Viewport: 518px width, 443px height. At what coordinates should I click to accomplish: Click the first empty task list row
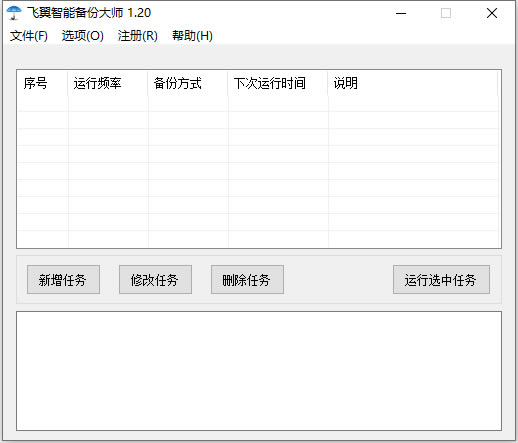[257, 103]
